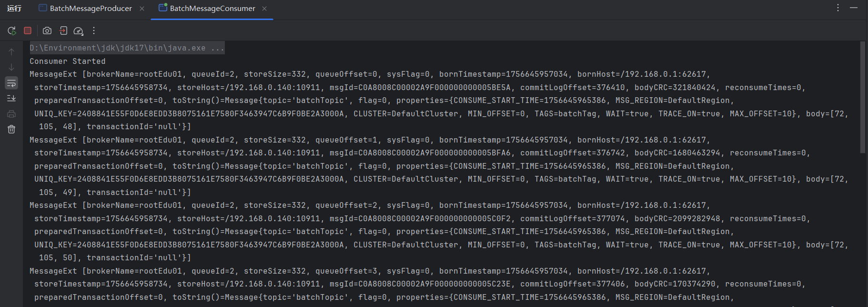Open the profiler gauge icon

click(x=78, y=31)
